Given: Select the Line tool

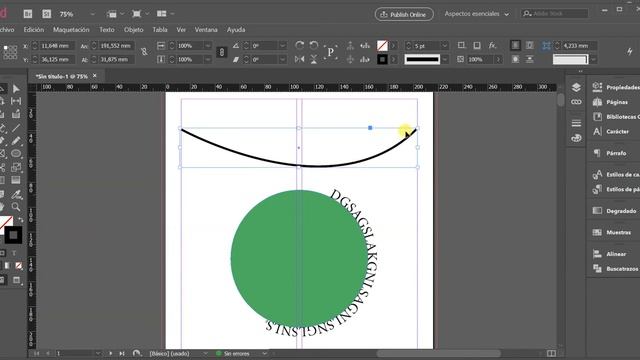Looking at the screenshot, I should 16,128.
